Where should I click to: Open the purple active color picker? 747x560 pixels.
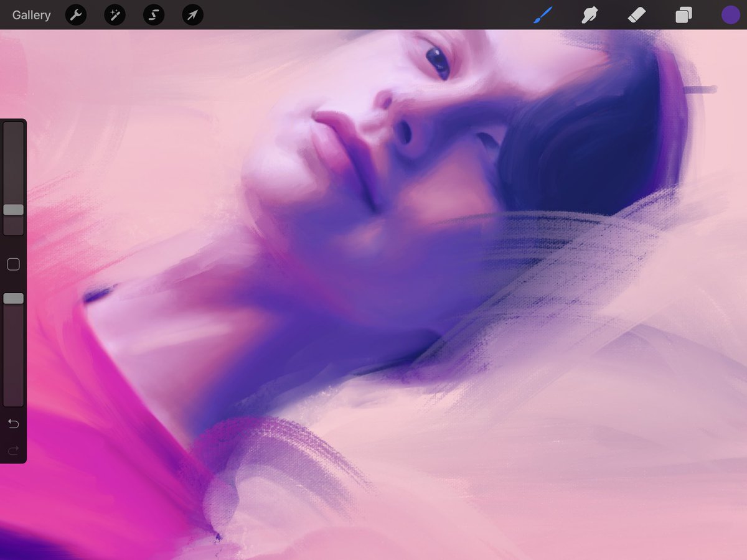pos(730,15)
